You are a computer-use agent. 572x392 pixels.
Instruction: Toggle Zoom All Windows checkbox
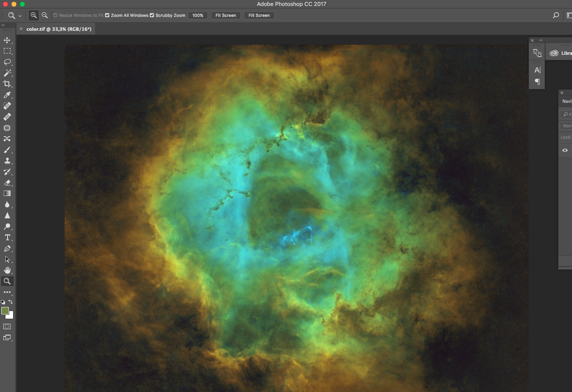coord(107,15)
